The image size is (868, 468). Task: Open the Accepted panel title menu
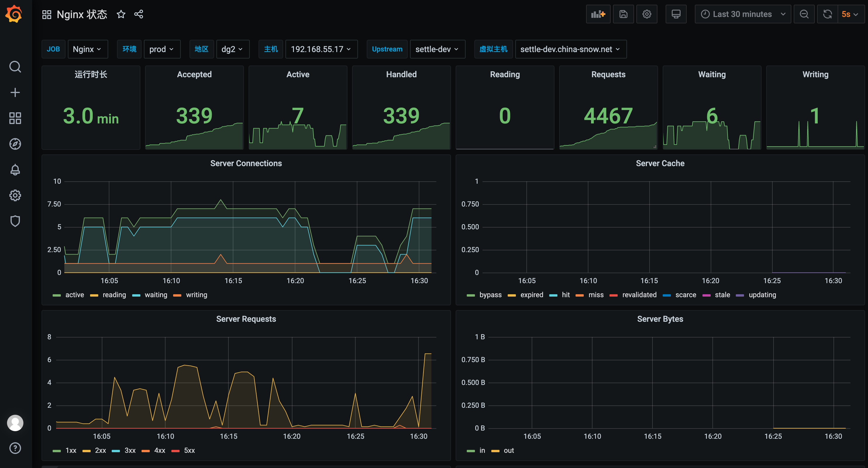pyautogui.click(x=194, y=75)
